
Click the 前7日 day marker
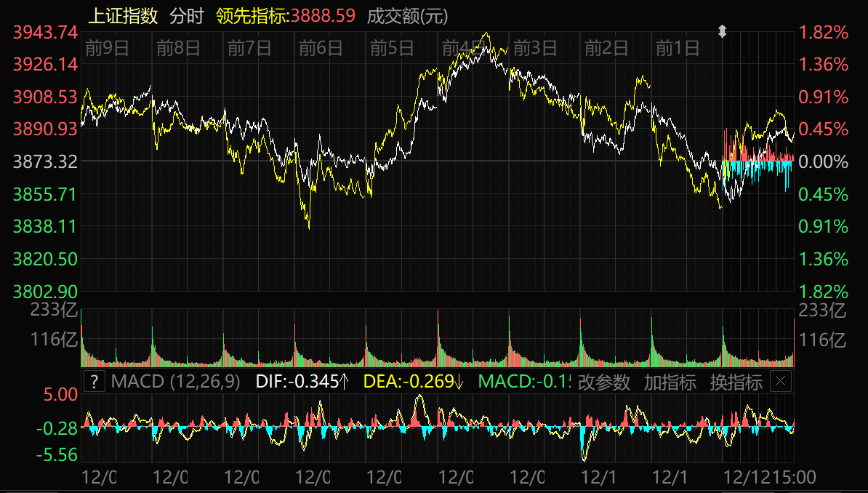tap(249, 49)
